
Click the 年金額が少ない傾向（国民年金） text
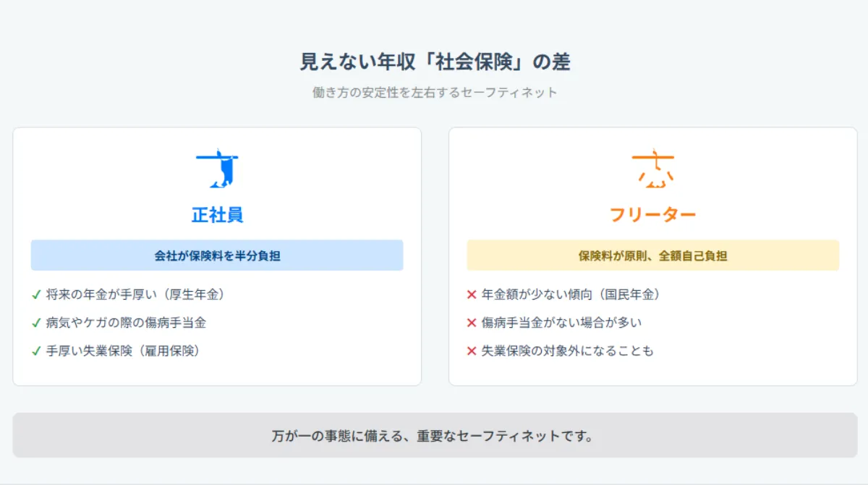coord(571,295)
